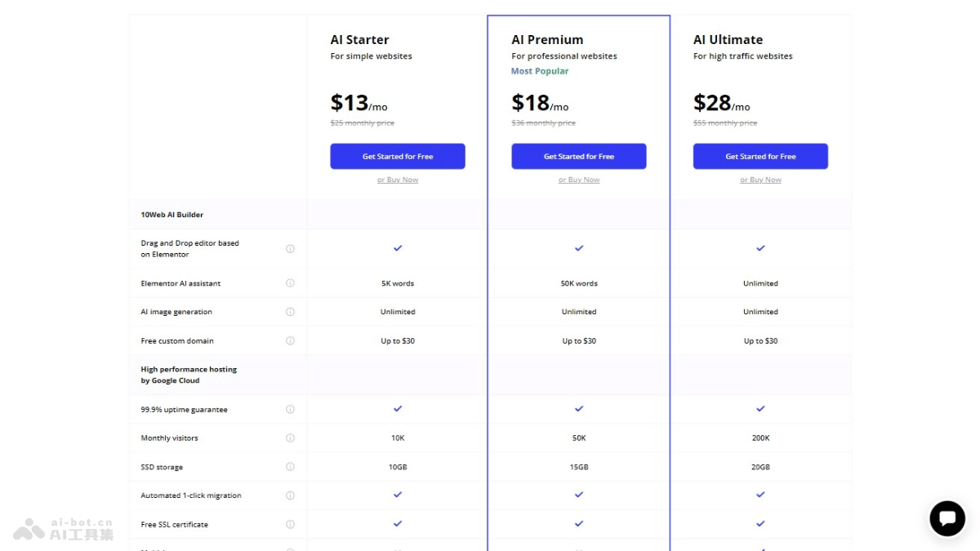This screenshot has height=551, width=980.
Task: Click Get Started for Free under AI Ultimate
Action: pyautogui.click(x=760, y=157)
